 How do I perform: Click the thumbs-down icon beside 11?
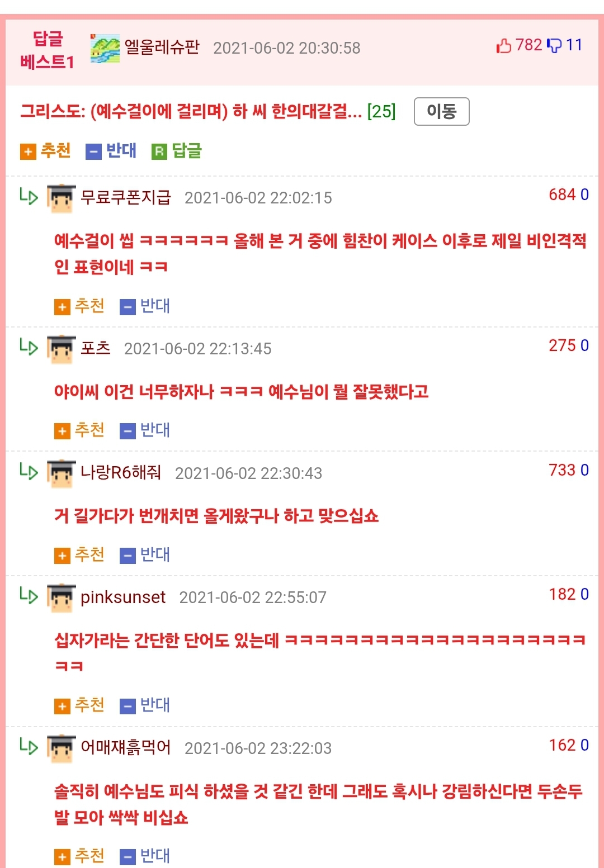pos(554,46)
